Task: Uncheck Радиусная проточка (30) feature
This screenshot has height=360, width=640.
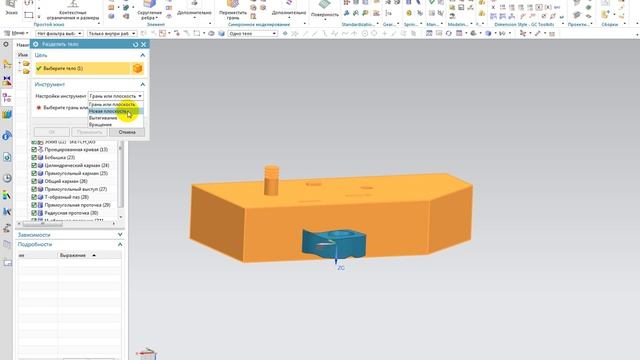Action: [34, 213]
